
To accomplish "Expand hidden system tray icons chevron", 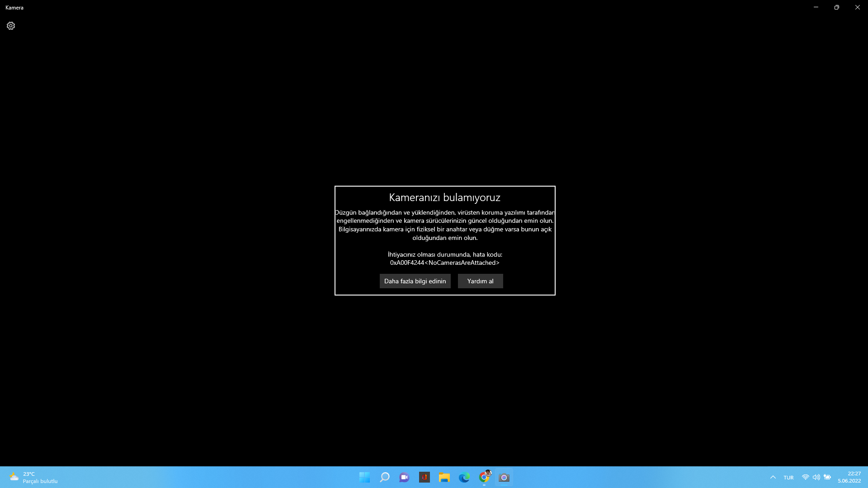I will (x=773, y=477).
